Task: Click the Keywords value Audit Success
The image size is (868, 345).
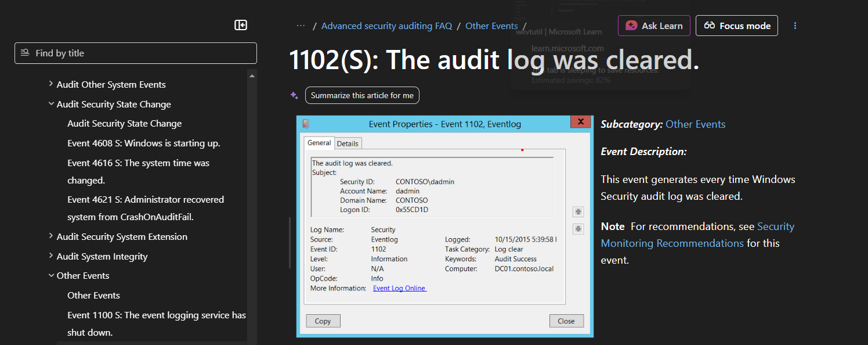Action: [516, 259]
